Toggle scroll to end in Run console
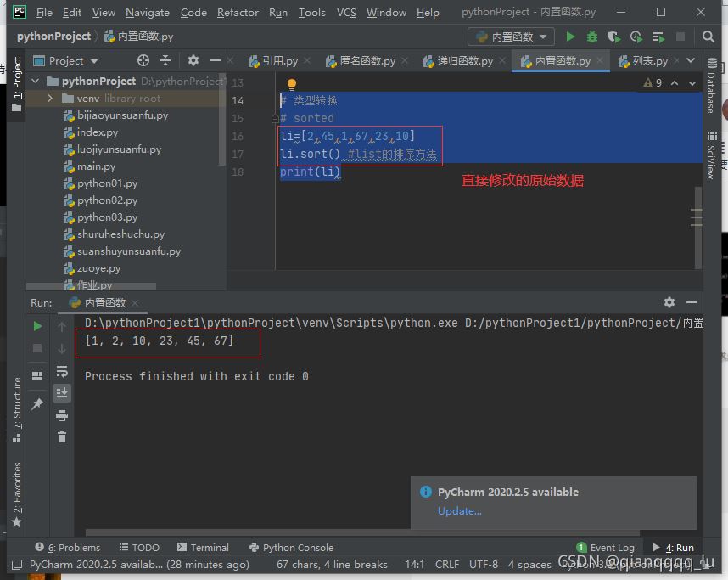 pyautogui.click(x=62, y=392)
